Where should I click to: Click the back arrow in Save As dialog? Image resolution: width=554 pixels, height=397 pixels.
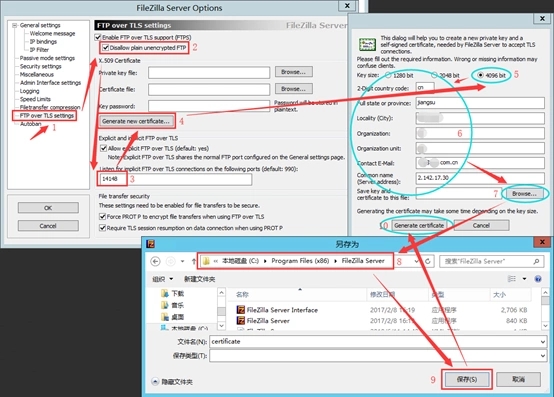pyautogui.click(x=155, y=261)
